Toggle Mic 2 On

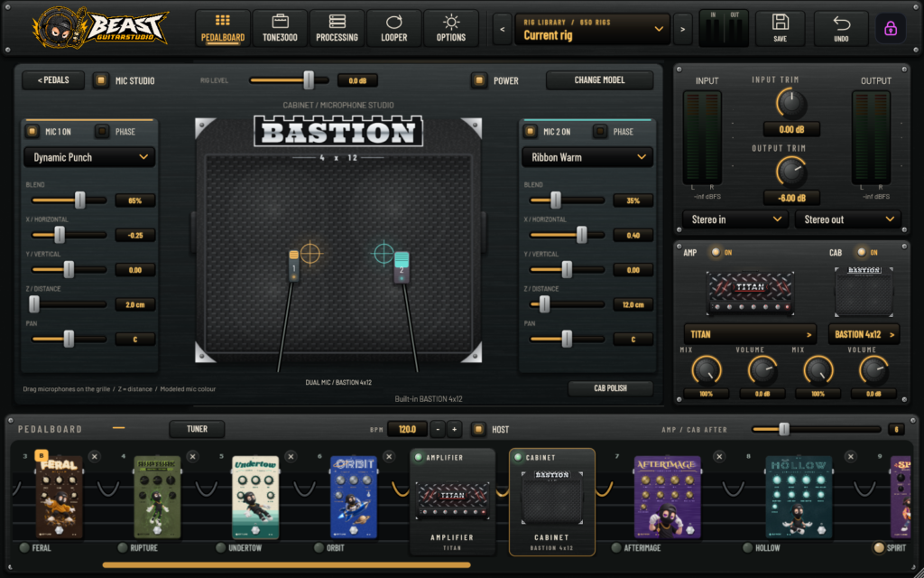coord(531,131)
